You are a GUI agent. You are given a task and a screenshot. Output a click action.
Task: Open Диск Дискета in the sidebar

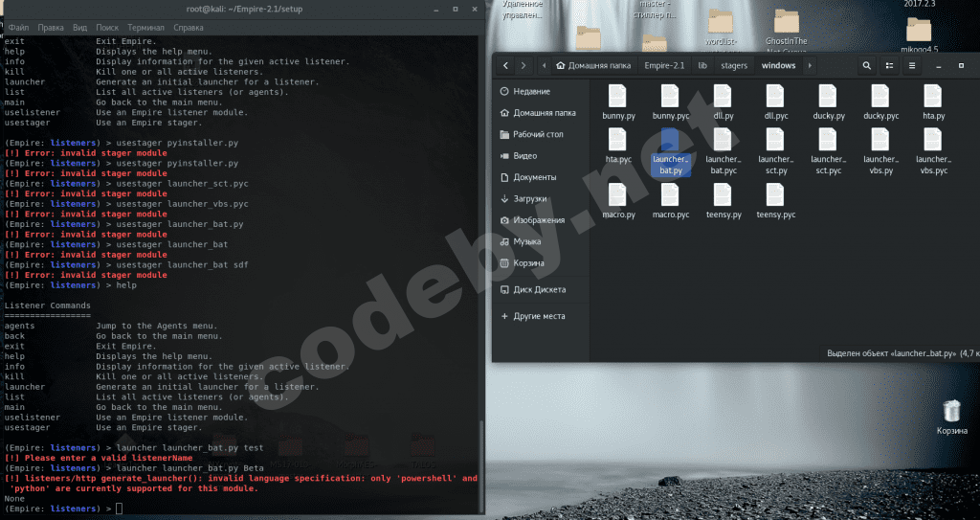(540, 290)
